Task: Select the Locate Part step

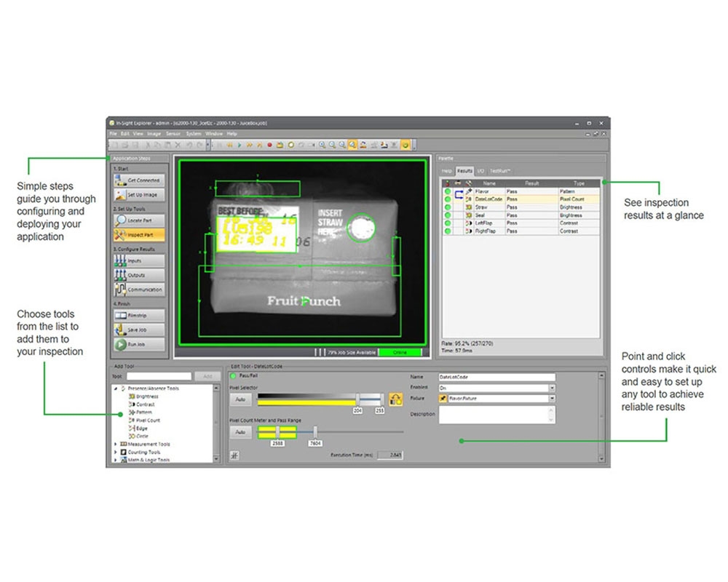Action: tap(139, 220)
